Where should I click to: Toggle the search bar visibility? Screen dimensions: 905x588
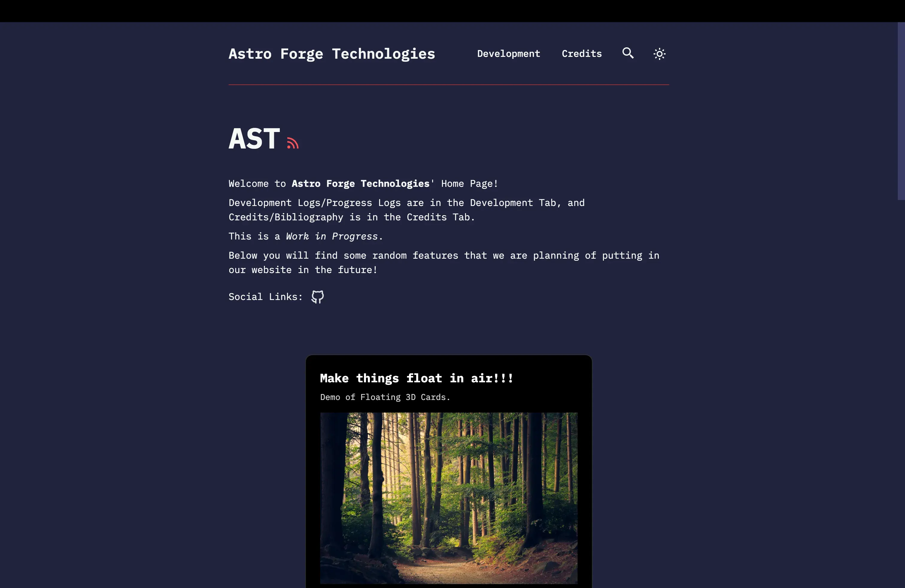[x=628, y=54]
